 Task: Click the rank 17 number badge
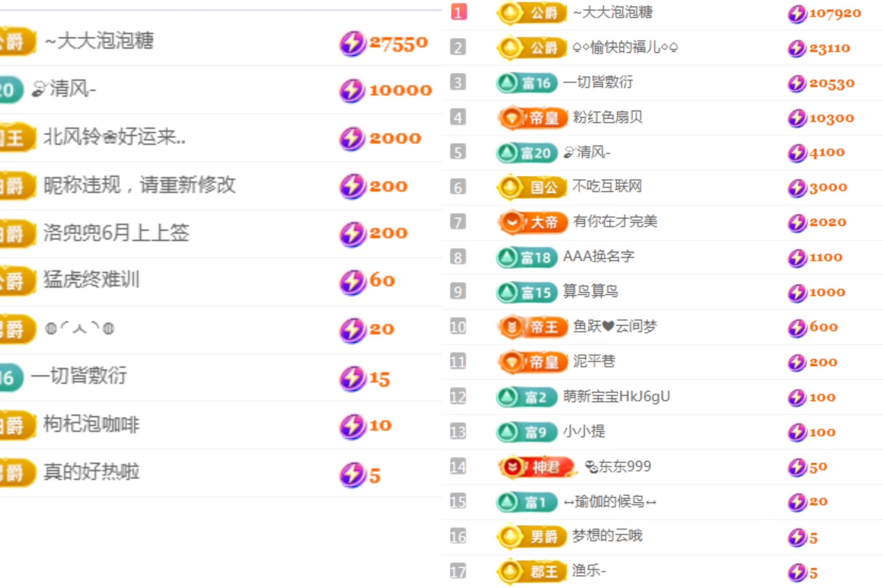pos(458,571)
